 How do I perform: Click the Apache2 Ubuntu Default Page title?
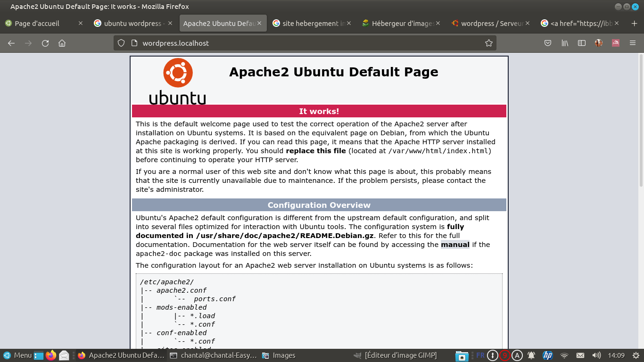tap(334, 72)
